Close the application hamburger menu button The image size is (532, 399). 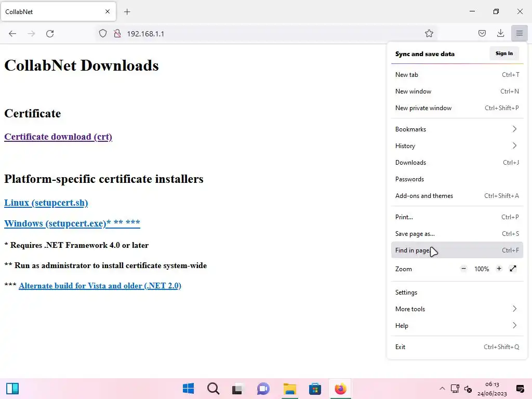tap(520, 33)
